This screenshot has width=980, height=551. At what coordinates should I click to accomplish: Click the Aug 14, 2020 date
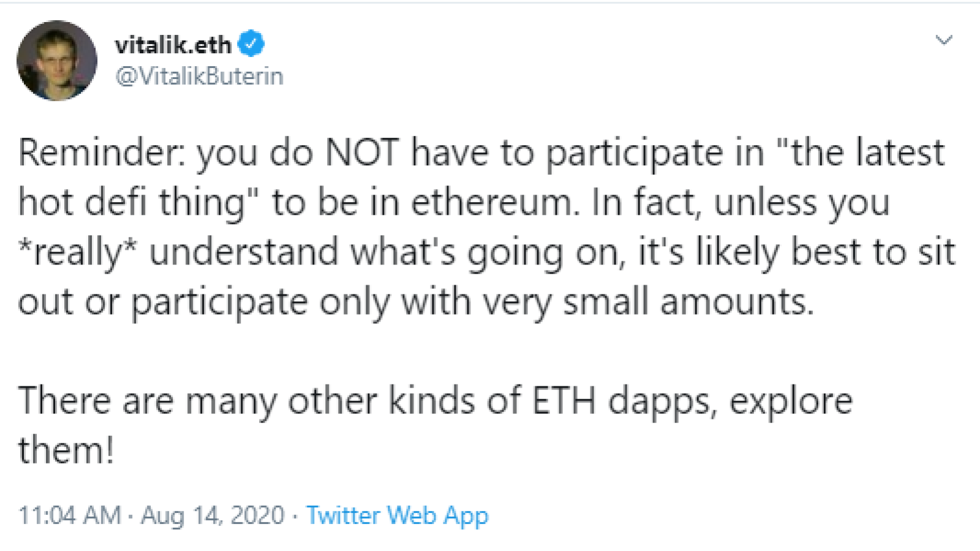click(213, 515)
